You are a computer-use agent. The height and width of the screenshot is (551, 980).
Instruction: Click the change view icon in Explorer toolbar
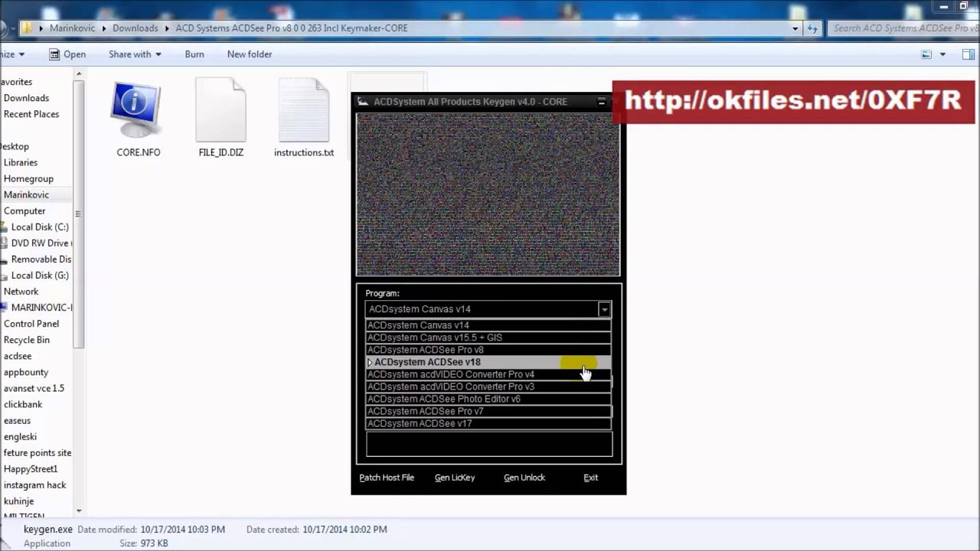(926, 54)
